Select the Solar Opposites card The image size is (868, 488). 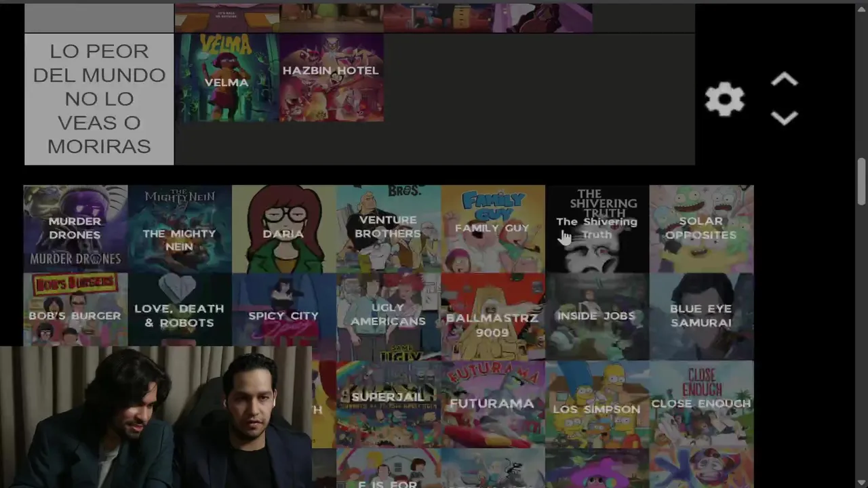coord(701,228)
